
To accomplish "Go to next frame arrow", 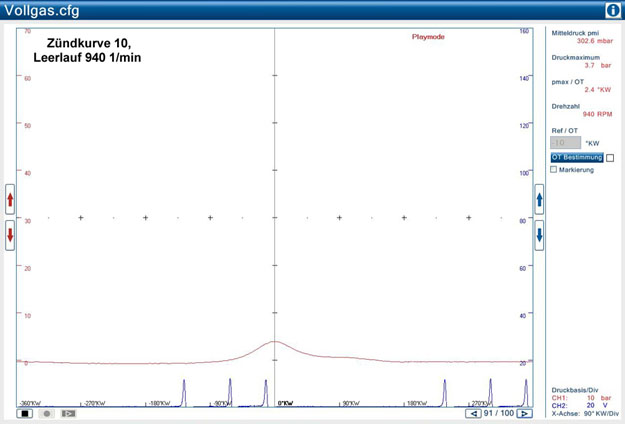I will (x=523, y=413).
